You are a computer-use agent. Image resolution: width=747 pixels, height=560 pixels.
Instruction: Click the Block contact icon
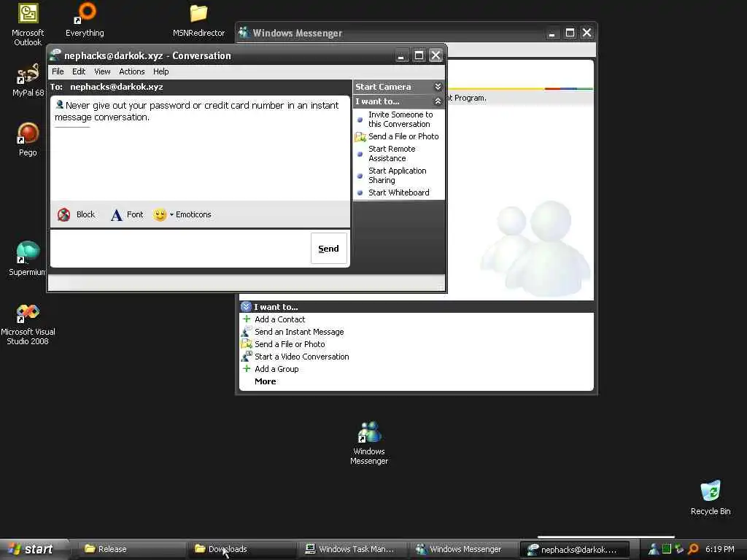pyautogui.click(x=64, y=215)
